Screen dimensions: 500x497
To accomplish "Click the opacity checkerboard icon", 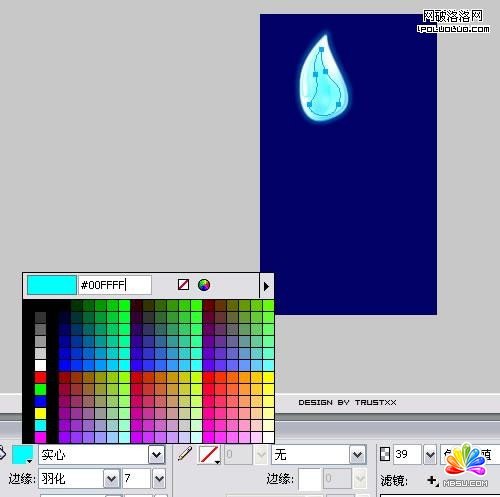I will pos(385,454).
